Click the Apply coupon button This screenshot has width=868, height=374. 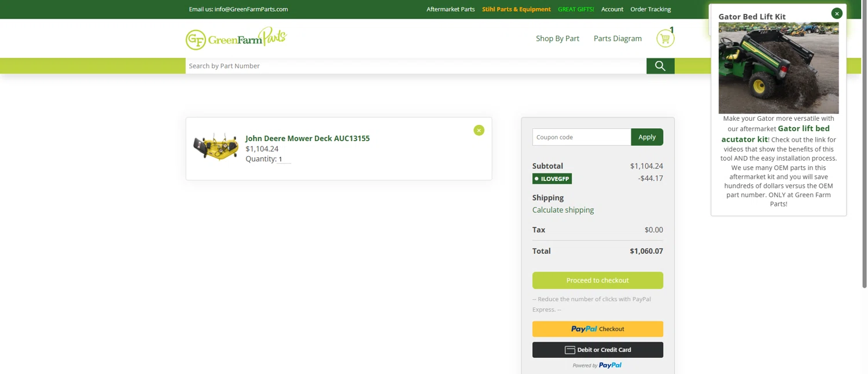(647, 137)
